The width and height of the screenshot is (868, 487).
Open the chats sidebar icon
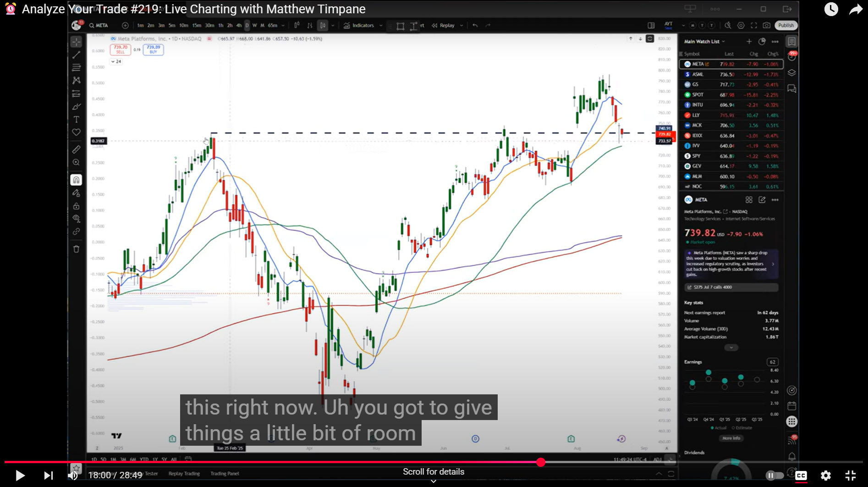[791, 89]
